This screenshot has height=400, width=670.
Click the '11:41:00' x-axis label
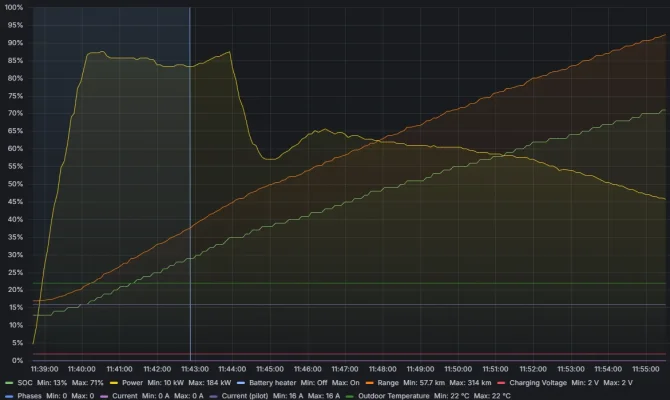point(119,369)
